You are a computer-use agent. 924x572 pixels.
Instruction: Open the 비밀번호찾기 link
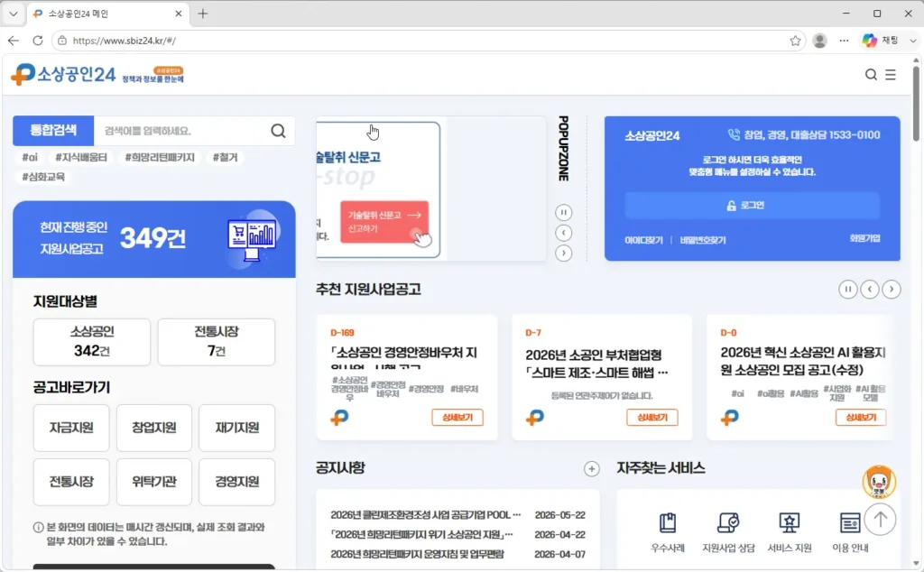coord(702,240)
